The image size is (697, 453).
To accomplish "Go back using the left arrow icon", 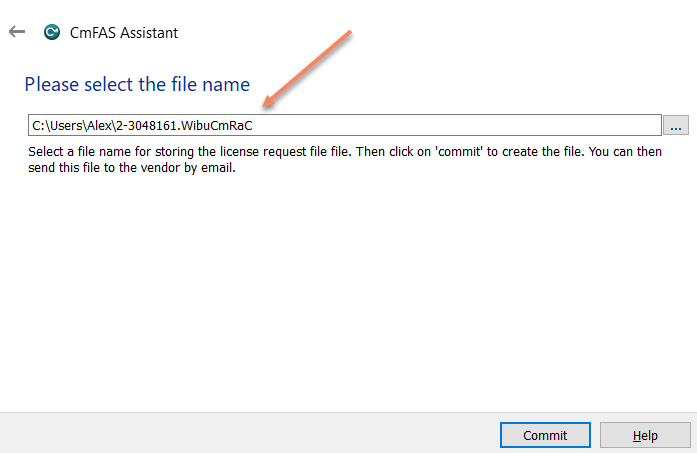I will pyautogui.click(x=16, y=32).
